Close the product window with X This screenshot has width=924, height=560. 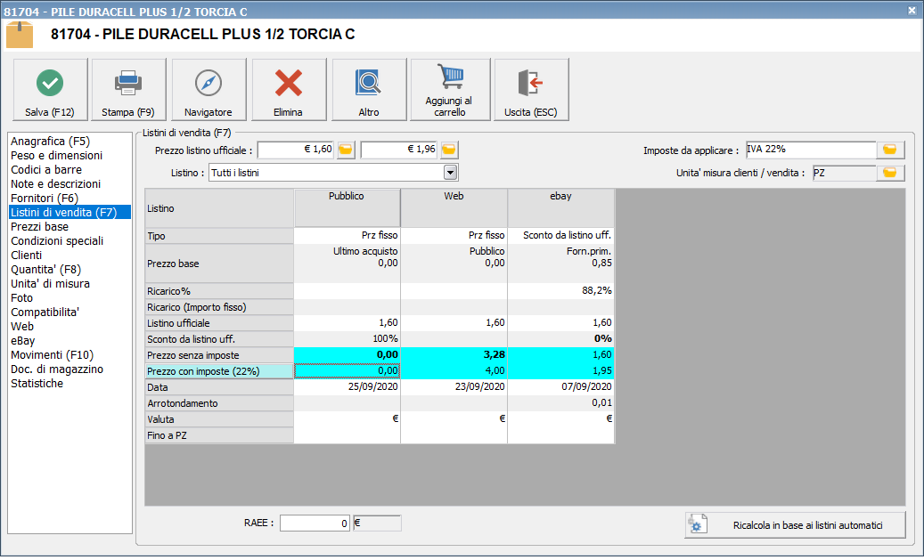pos(911,10)
